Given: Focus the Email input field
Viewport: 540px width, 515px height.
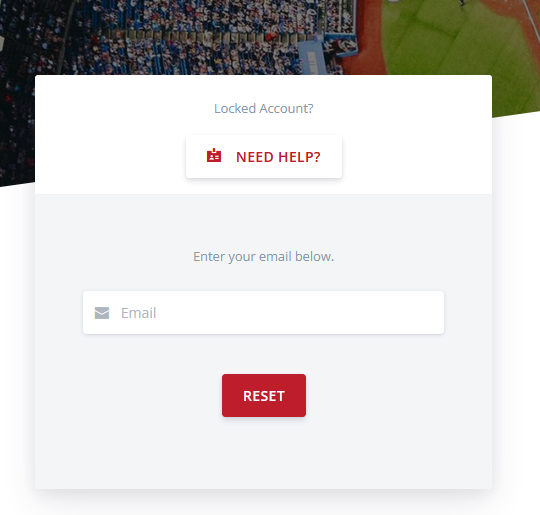Looking at the screenshot, I should click(x=263, y=312).
